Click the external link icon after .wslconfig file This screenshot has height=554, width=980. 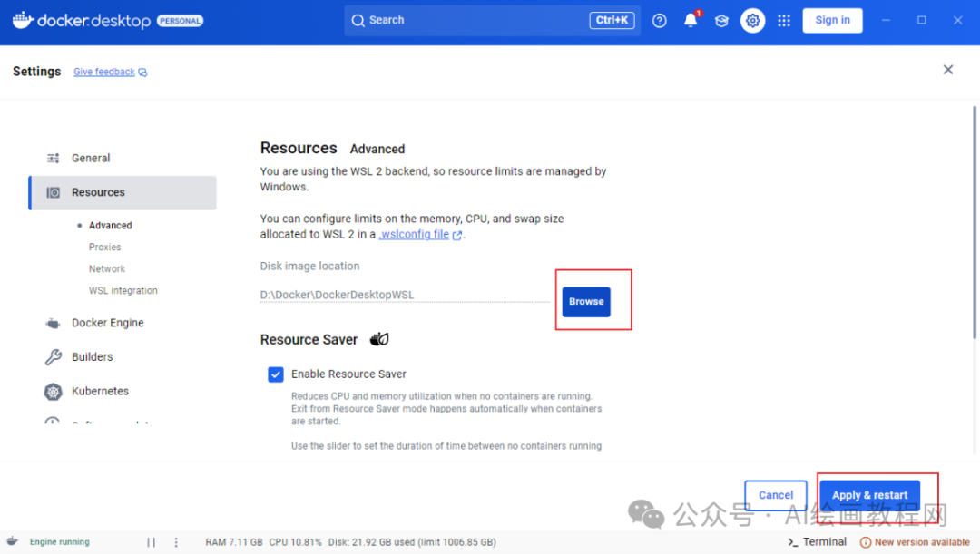tap(457, 236)
